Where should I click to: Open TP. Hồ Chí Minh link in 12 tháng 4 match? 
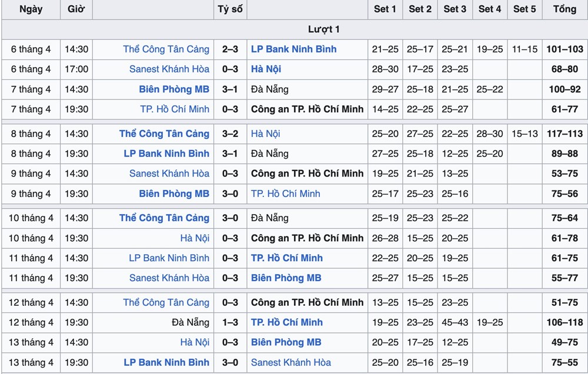click(286, 323)
